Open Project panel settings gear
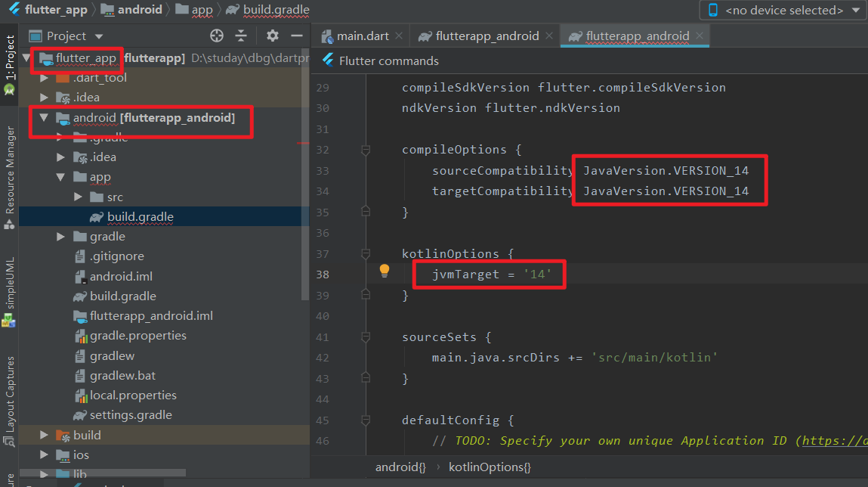868x487 pixels. pyautogui.click(x=273, y=36)
